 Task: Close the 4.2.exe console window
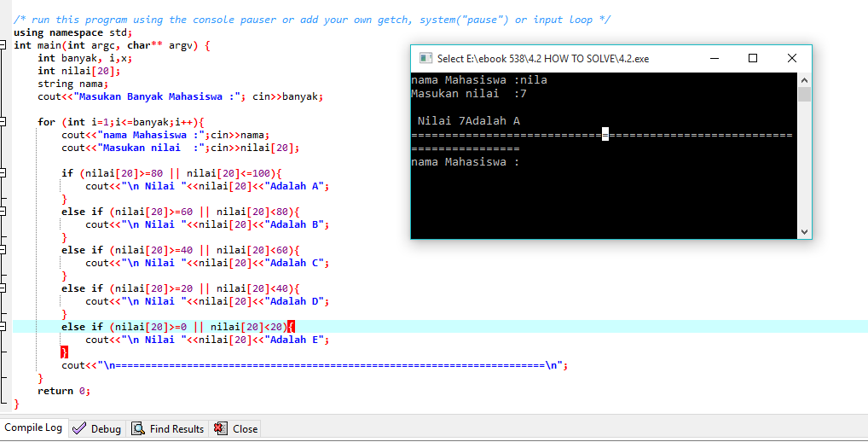[x=791, y=58]
